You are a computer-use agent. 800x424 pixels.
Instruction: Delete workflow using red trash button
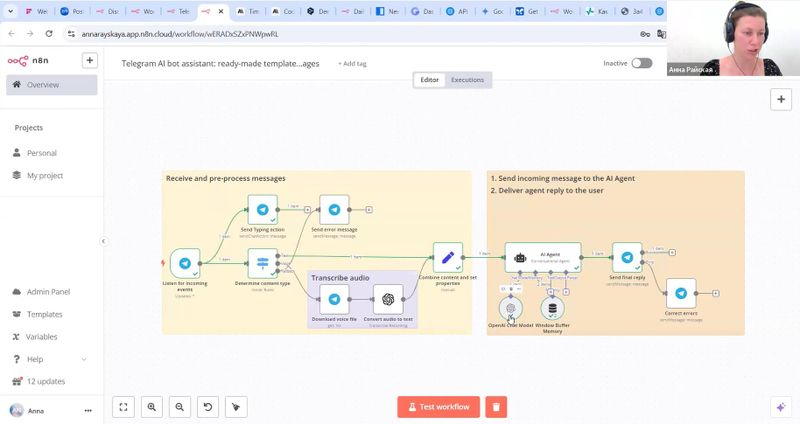click(497, 407)
